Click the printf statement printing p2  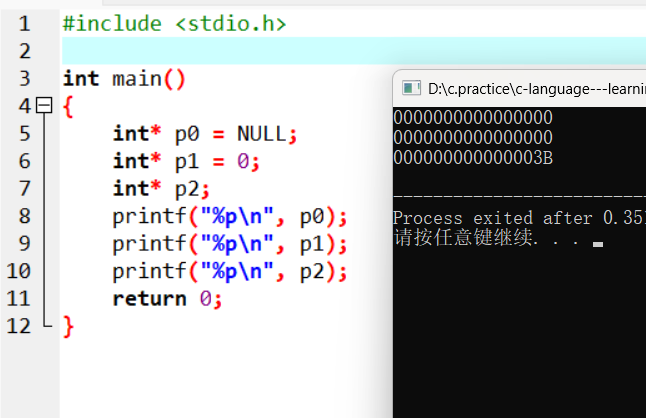coord(230,271)
